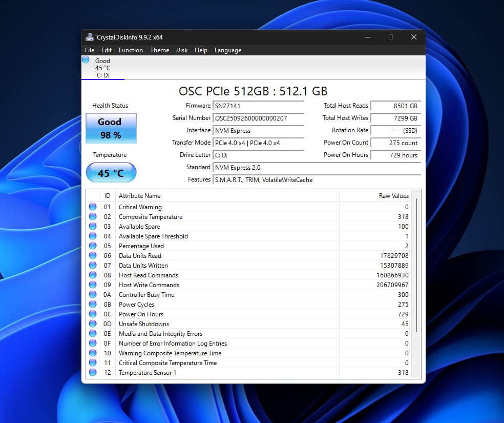Select the Unsafe Shutdowns attribute name
This screenshot has height=423, width=504.
point(144,324)
